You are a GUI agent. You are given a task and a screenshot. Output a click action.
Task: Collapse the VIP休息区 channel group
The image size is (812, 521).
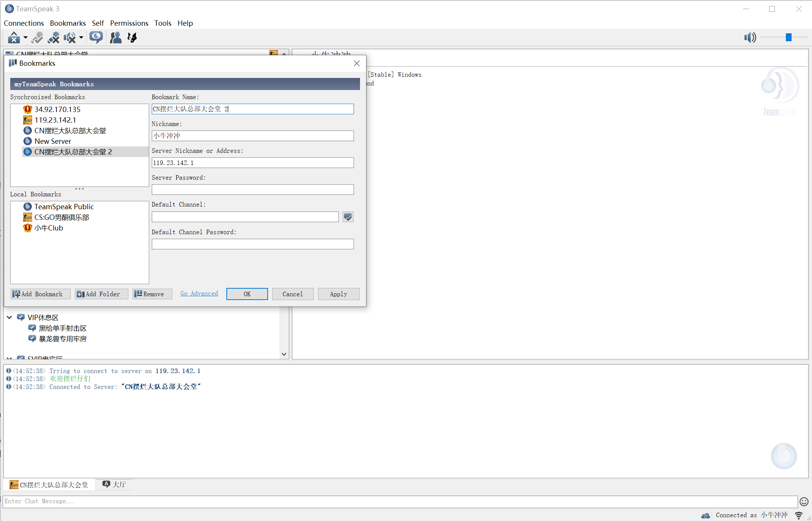[9, 317]
